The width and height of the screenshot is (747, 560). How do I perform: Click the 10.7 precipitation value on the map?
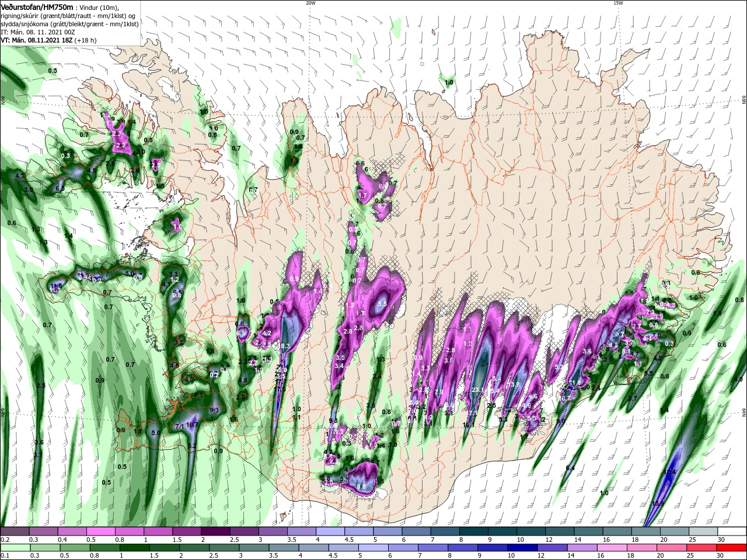coord(192,425)
